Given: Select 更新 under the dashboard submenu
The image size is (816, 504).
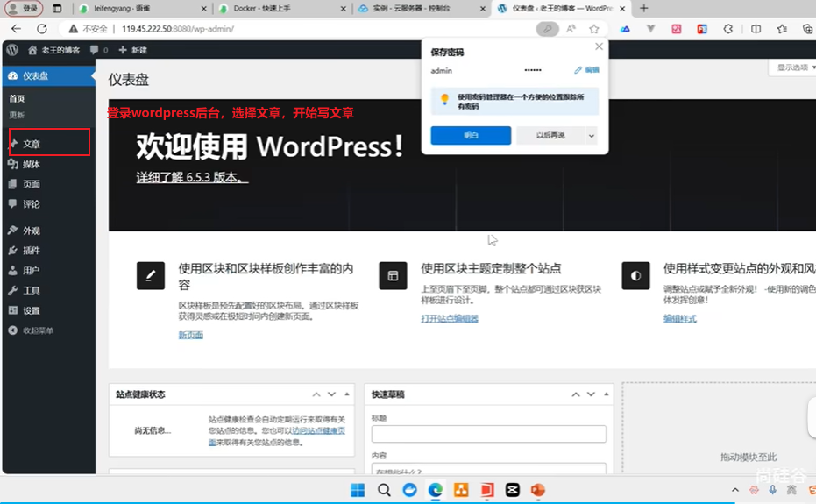Looking at the screenshot, I should [16, 115].
